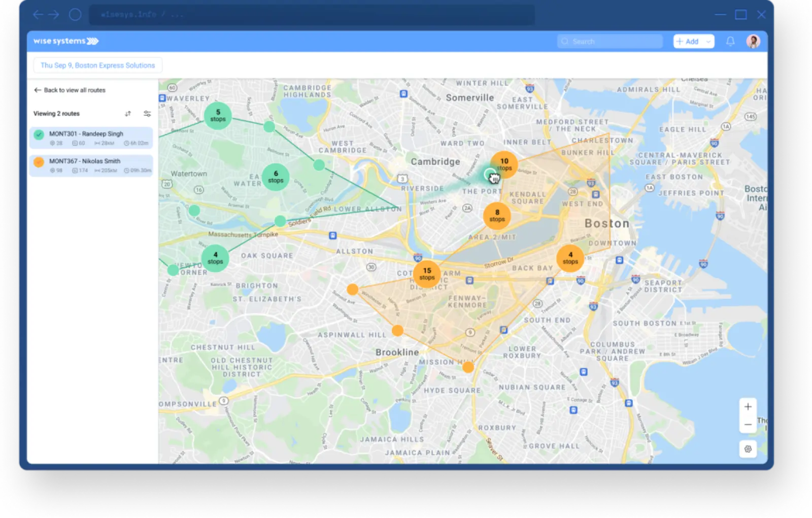The image size is (812, 518).
Task: Click the search magnifier icon
Action: coord(565,41)
